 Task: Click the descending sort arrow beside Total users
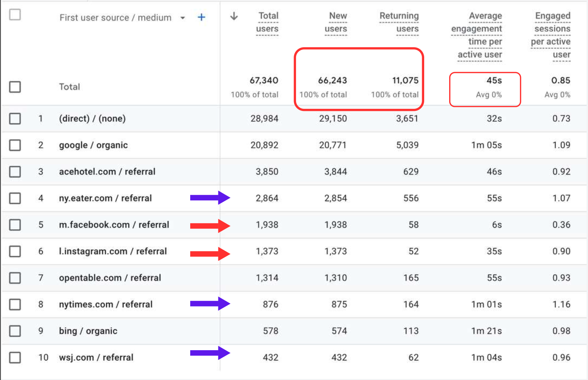(234, 16)
